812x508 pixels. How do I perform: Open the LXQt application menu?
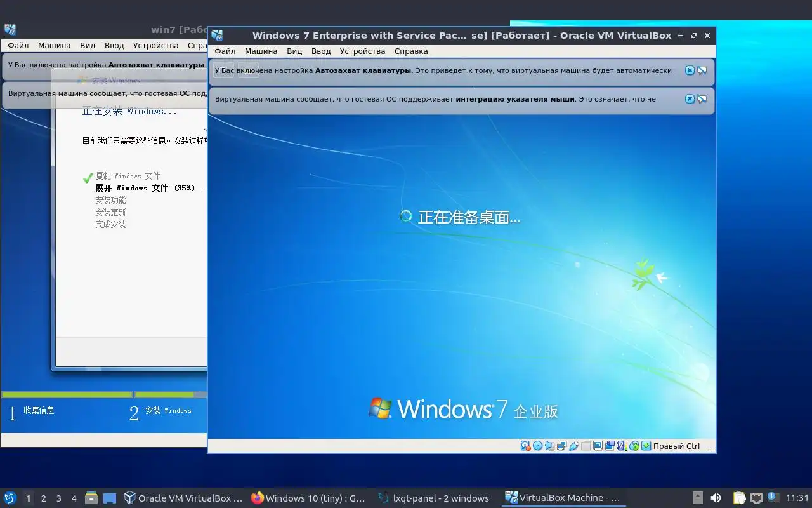[x=10, y=498]
